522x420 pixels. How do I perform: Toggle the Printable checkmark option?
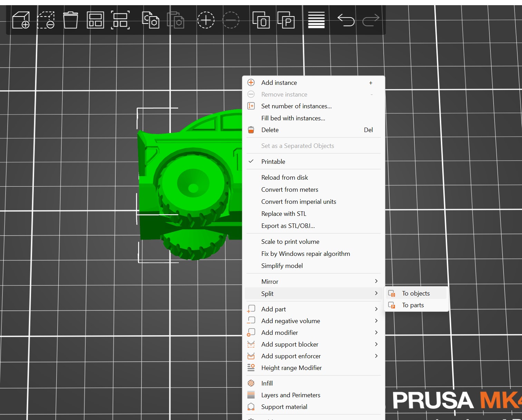pos(273,162)
